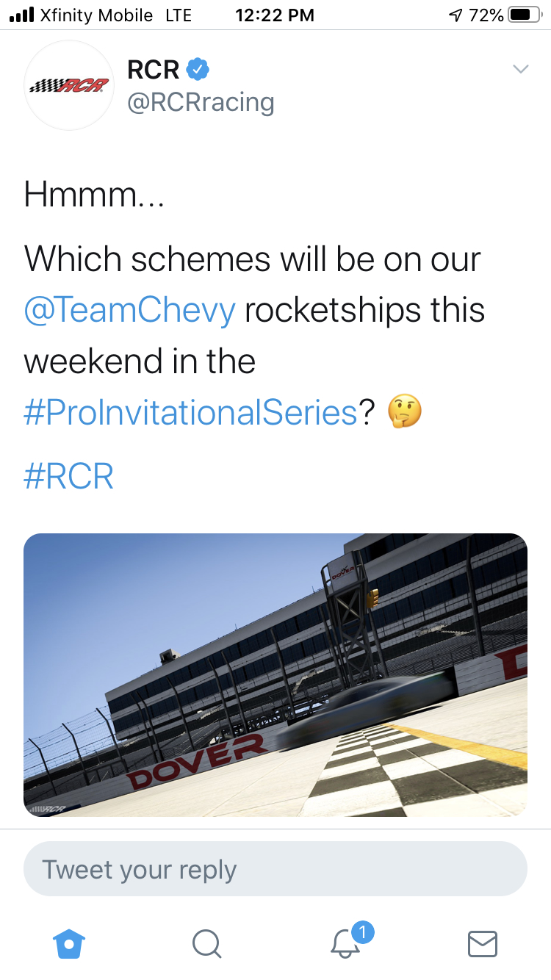Open the @TeamChevy mention
Viewport: 551px width, 980px height.
tap(129, 310)
